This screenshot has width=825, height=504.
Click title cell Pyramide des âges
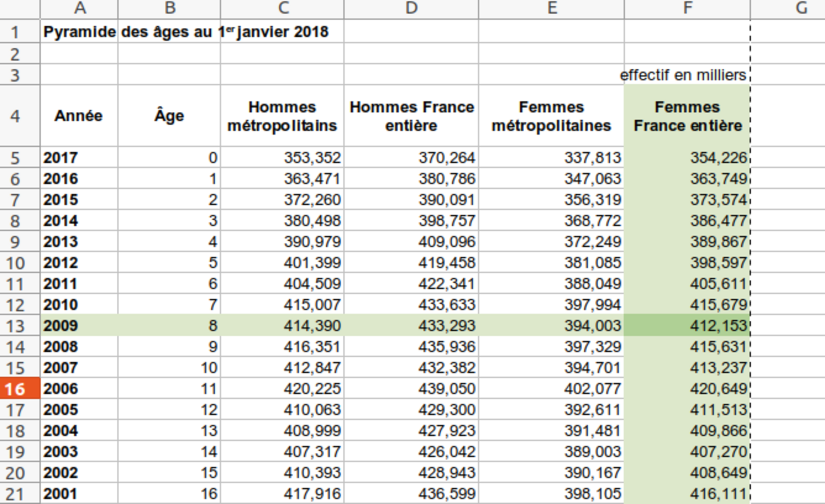(x=79, y=32)
